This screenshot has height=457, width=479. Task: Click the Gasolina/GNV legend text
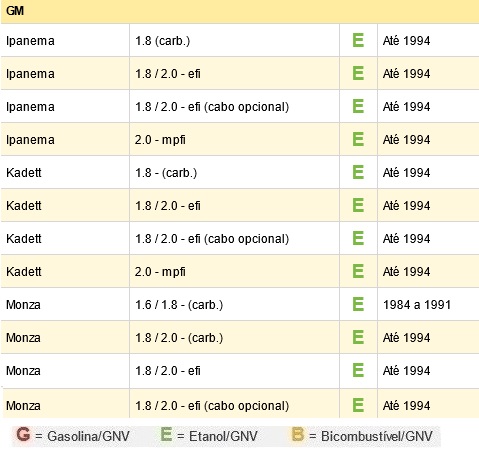88,436
